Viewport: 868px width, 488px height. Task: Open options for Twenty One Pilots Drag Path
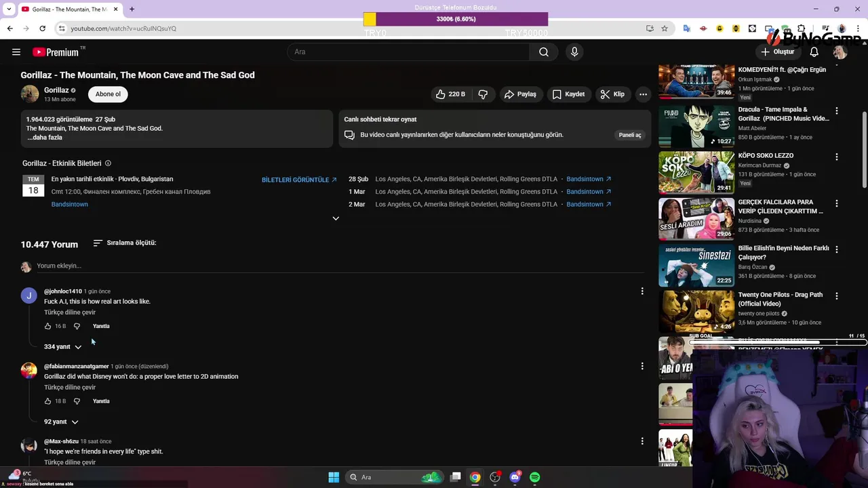(837, 296)
